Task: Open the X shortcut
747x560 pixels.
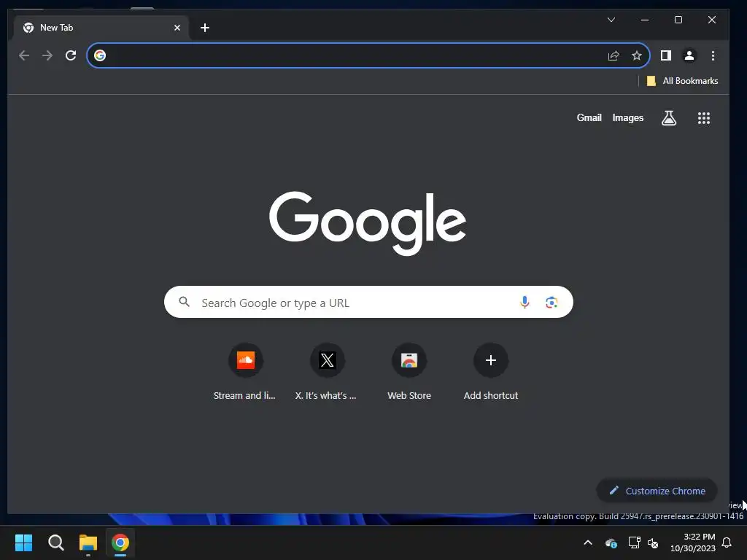Action: click(x=328, y=360)
